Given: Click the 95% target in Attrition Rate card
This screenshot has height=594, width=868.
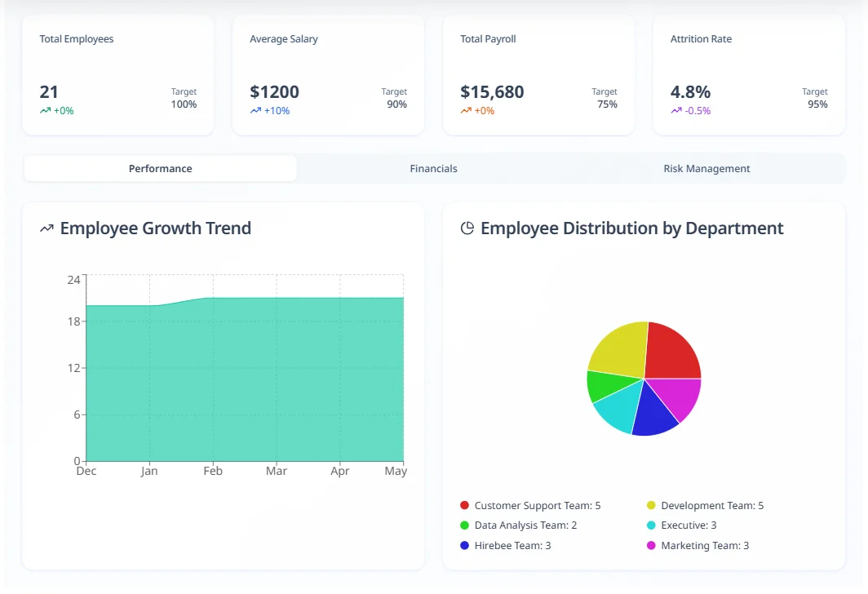Looking at the screenshot, I should point(817,104).
